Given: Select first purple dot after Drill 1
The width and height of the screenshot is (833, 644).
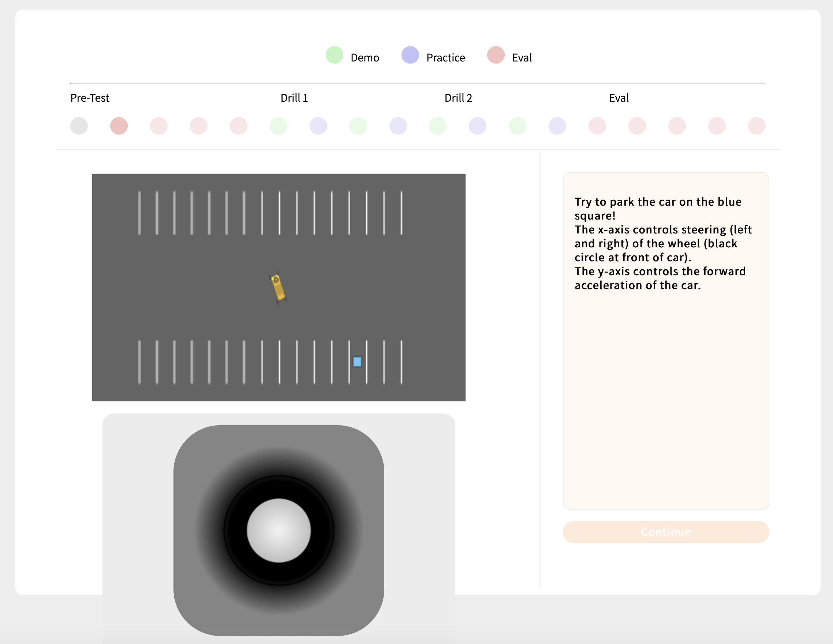Looking at the screenshot, I should pyautogui.click(x=318, y=126).
